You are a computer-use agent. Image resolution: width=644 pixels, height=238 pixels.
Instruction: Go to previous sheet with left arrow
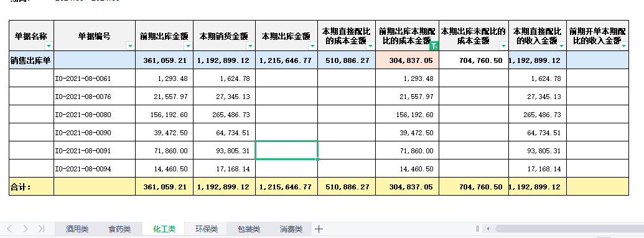tap(10, 229)
